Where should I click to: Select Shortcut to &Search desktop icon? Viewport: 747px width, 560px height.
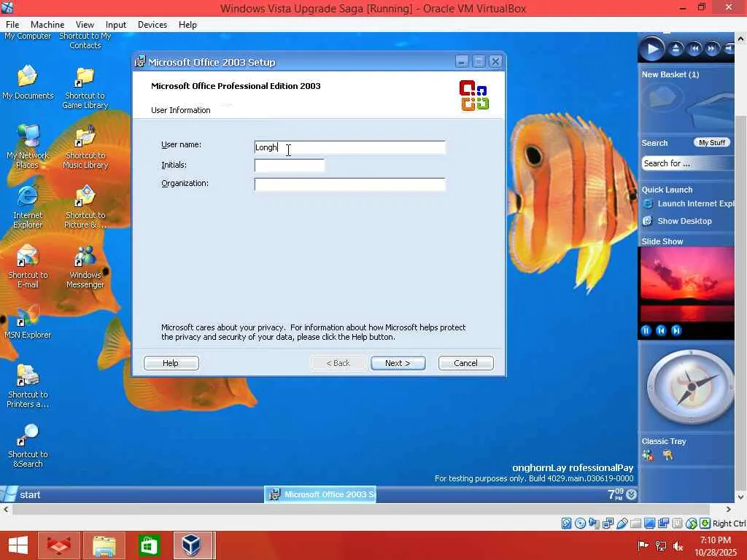tap(28, 446)
